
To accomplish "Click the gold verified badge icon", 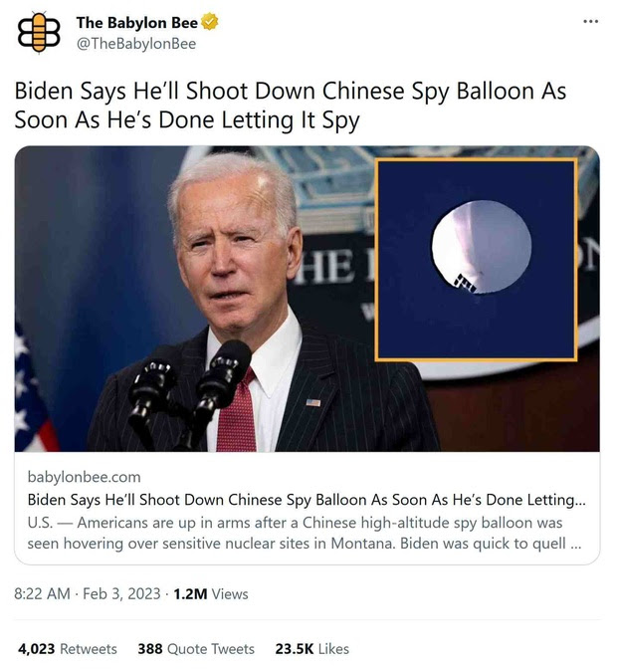I will (x=210, y=22).
